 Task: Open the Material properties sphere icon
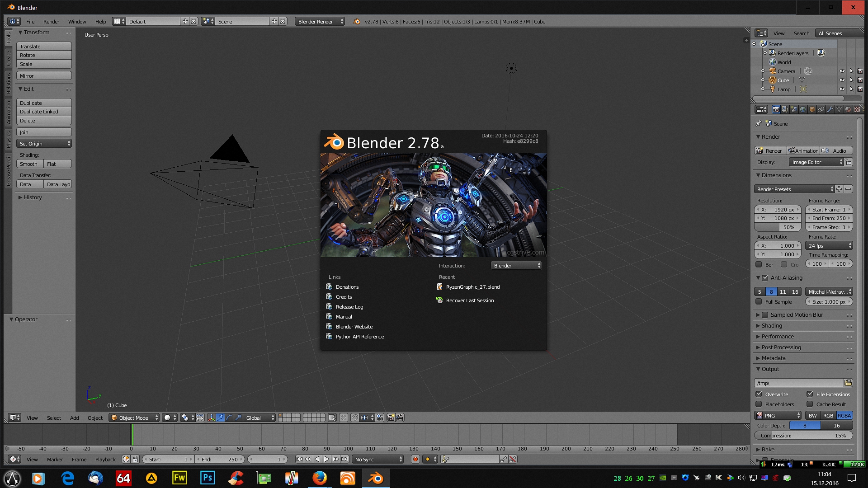click(848, 109)
